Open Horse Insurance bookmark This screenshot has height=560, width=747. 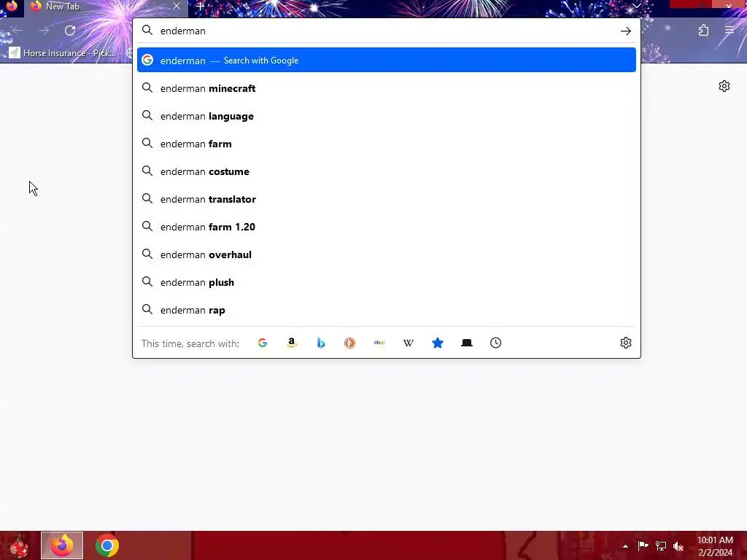63,52
